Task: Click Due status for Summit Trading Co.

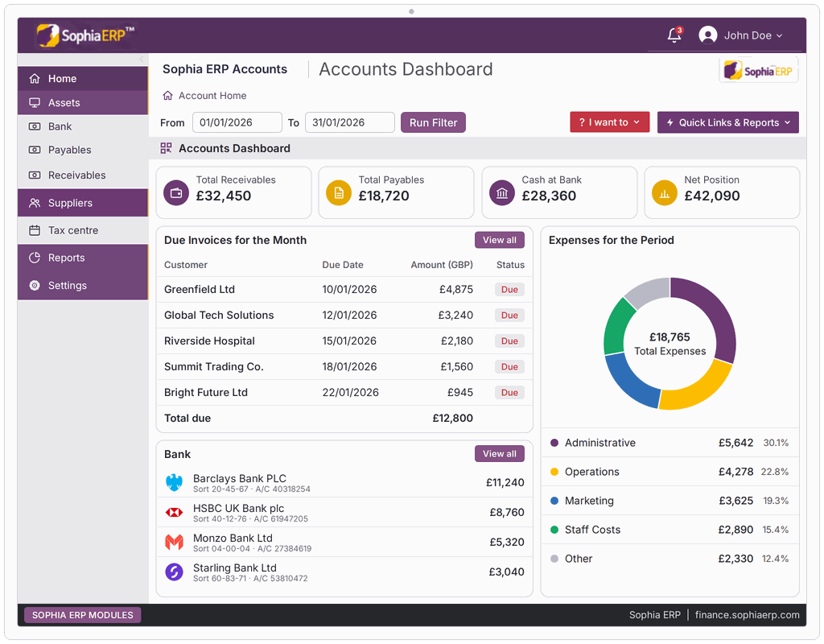Action: point(509,367)
